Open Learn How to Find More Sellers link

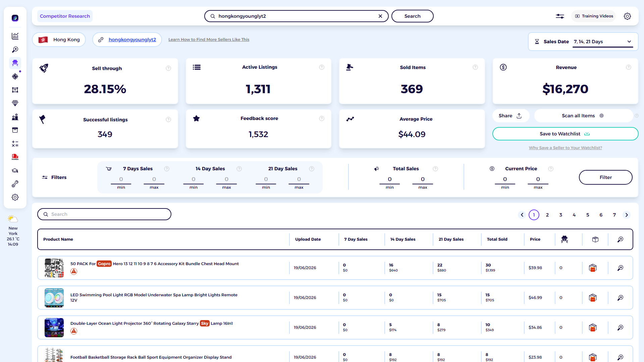(209, 40)
